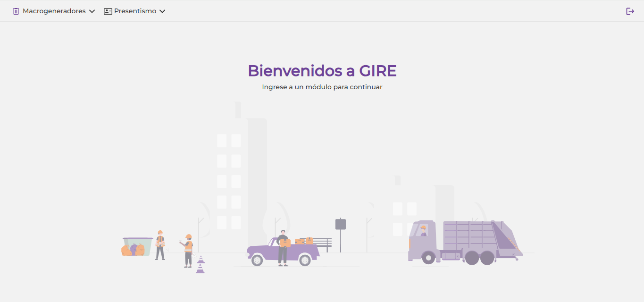This screenshot has width=644, height=302.
Task: Click the 'Bienvenidos a GIRE' heading
Action: point(322,71)
